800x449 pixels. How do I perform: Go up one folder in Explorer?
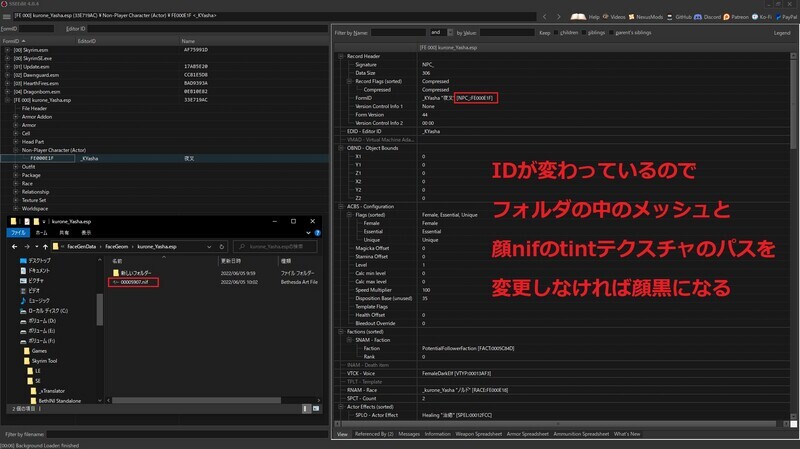coord(45,246)
